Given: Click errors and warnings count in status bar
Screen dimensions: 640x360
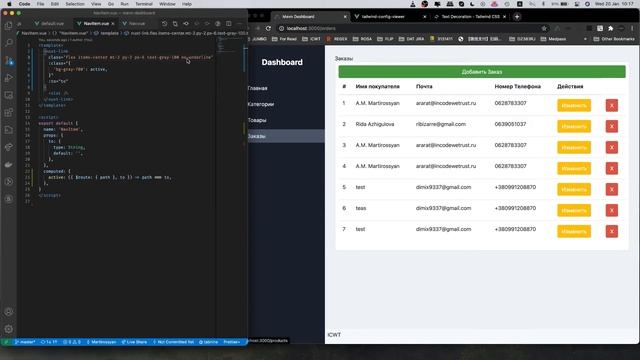Looking at the screenshot, I should (72, 342).
